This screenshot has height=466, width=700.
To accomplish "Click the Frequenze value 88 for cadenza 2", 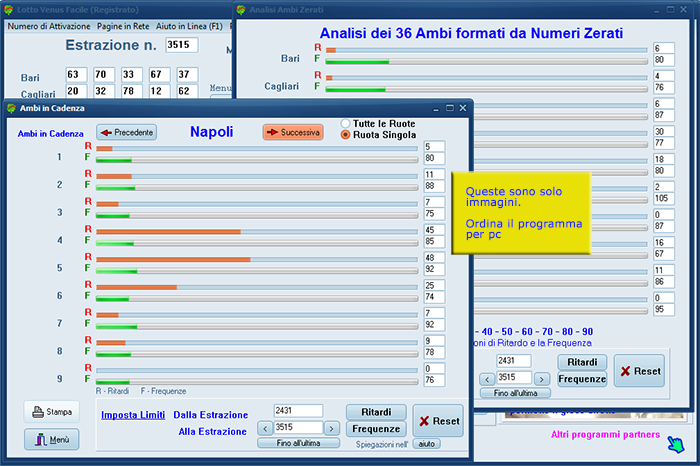I will (434, 186).
